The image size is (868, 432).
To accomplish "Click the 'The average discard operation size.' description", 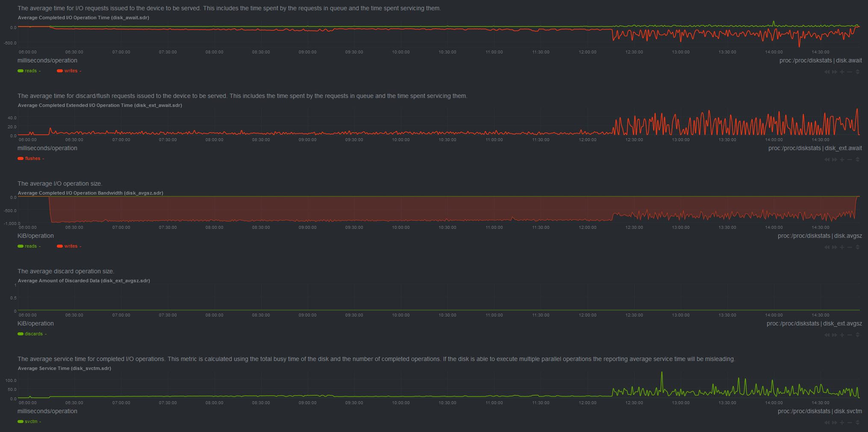I will (66, 272).
